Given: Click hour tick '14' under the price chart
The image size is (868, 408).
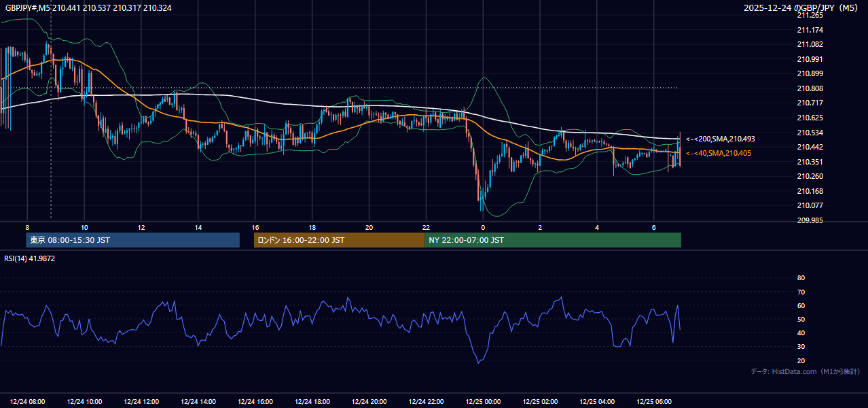Looking at the screenshot, I should (x=198, y=227).
